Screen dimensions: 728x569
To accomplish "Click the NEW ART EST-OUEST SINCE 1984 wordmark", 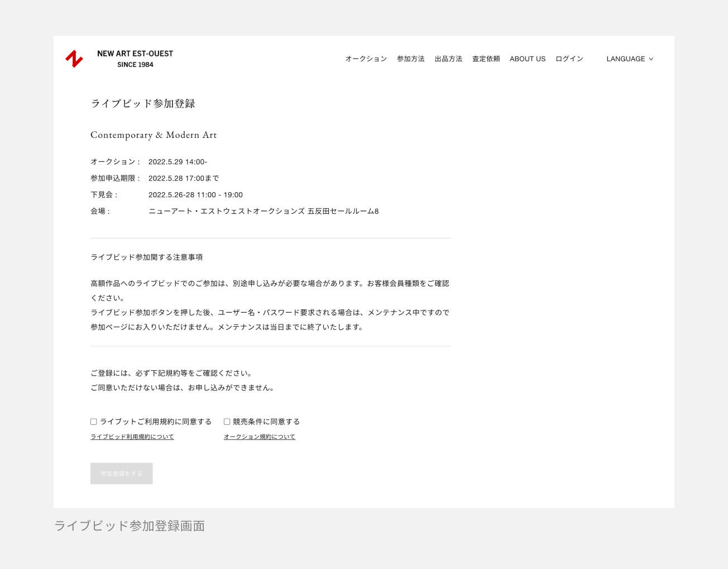I will 135,59.
